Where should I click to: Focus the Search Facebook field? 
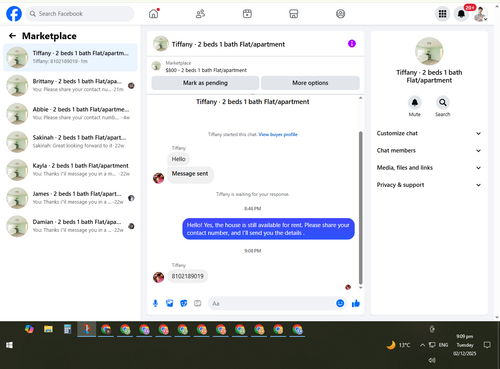point(80,14)
